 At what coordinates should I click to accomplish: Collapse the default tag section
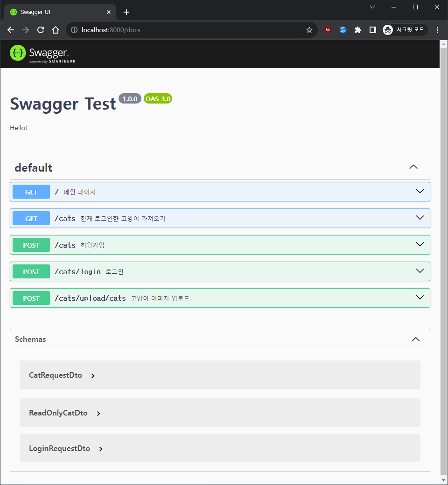tap(413, 167)
